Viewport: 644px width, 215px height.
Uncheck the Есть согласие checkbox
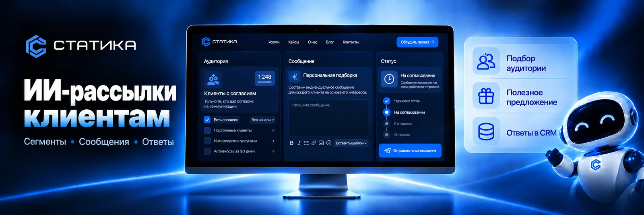pyautogui.click(x=207, y=120)
